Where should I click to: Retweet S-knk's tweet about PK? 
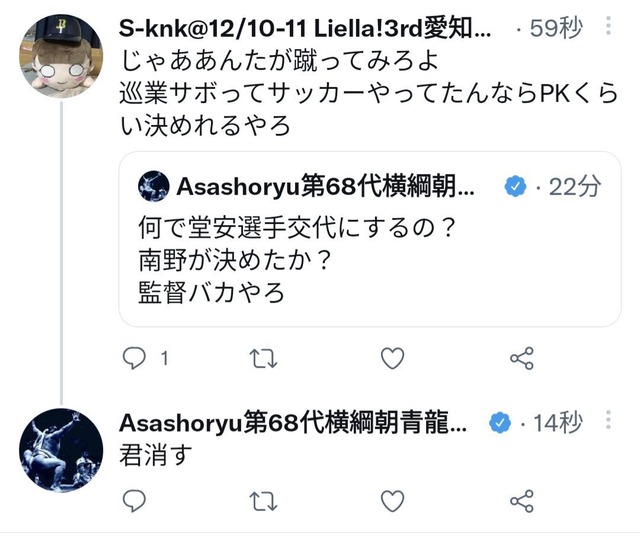point(263,358)
